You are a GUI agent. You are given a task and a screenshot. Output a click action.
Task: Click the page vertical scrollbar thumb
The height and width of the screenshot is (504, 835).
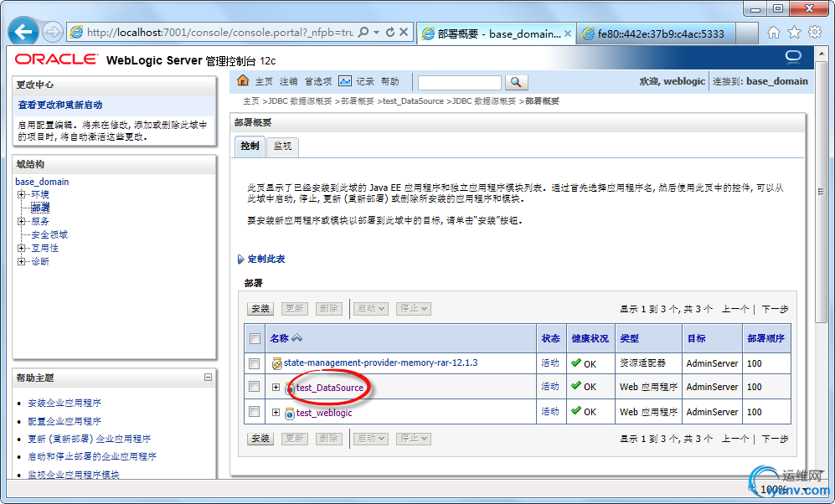[821, 191]
